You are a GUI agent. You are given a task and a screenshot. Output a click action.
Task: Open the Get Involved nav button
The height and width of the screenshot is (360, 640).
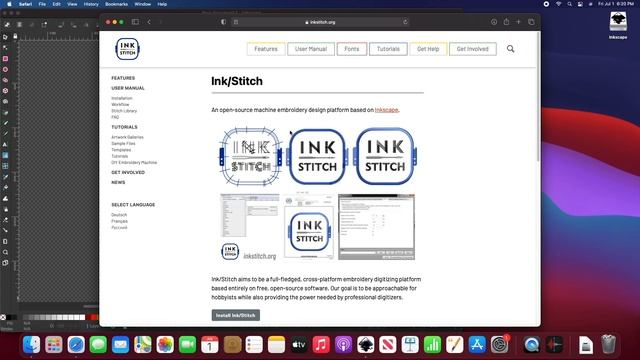(x=473, y=49)
